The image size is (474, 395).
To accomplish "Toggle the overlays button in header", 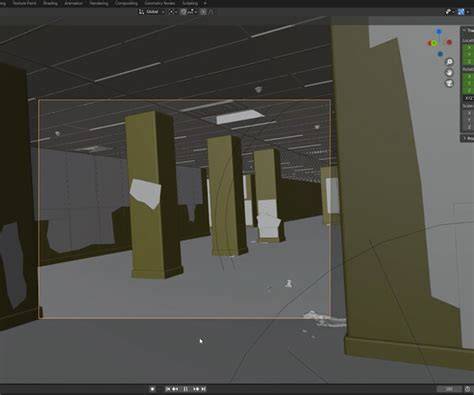I will pyautogui.click(x=461, y=12).
